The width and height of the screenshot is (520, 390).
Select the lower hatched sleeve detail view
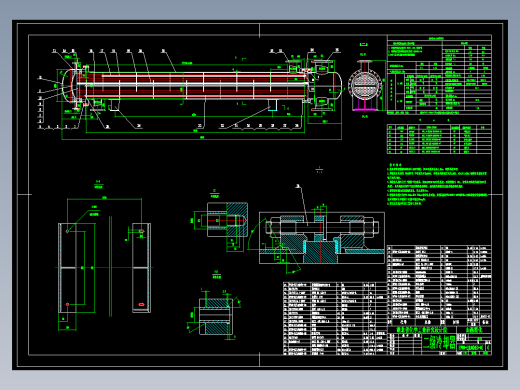click(216, 317)
